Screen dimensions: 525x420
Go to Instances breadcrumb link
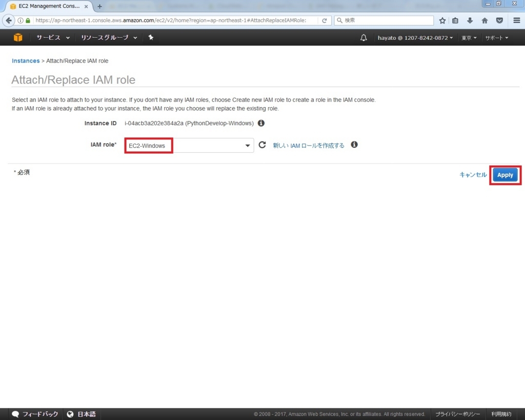click(26, 61)
